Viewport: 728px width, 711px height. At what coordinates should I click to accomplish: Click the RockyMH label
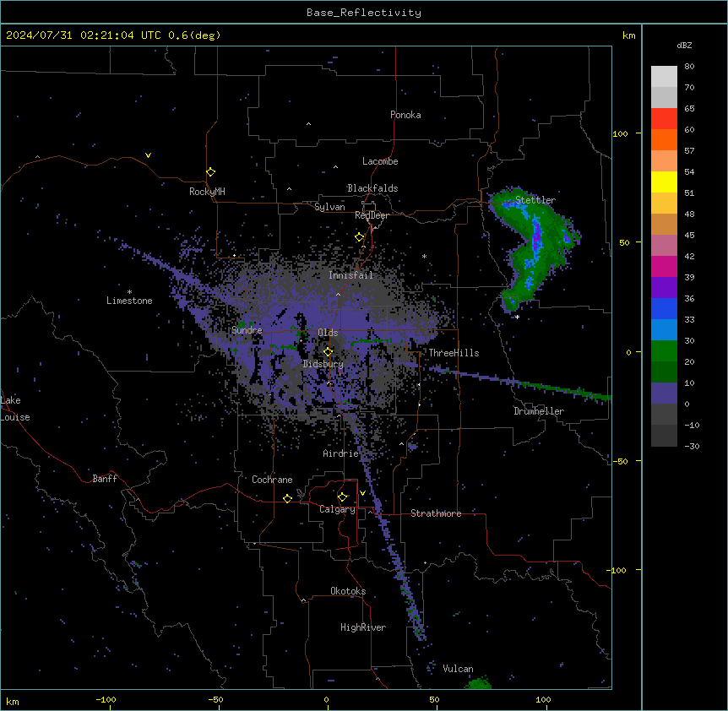click(207, 192)
